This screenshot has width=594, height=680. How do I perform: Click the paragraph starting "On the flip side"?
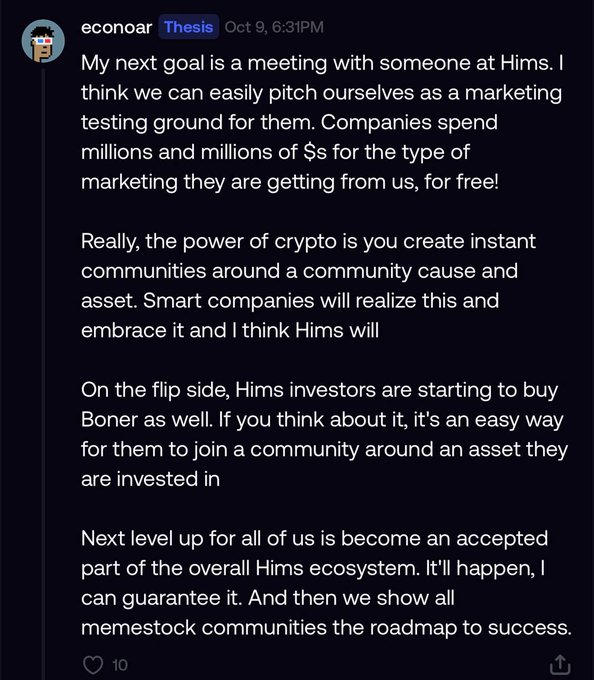[x=324, y=435]
